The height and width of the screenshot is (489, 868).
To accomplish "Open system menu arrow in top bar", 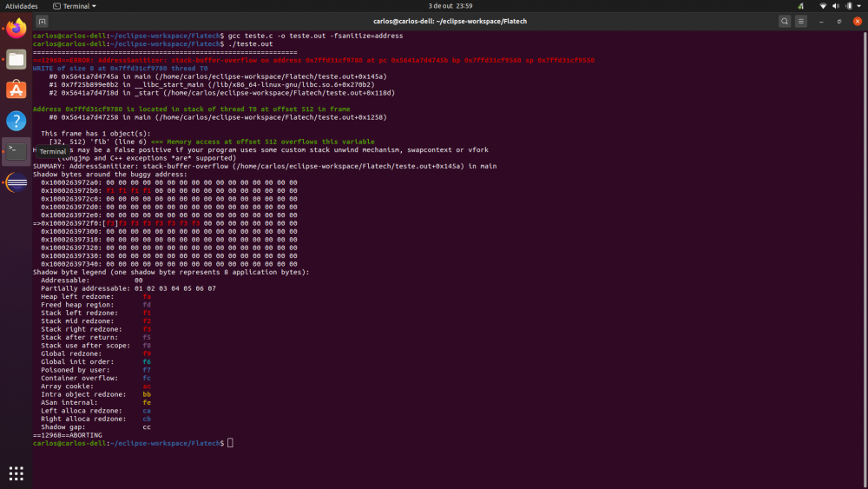I will 858,6.
